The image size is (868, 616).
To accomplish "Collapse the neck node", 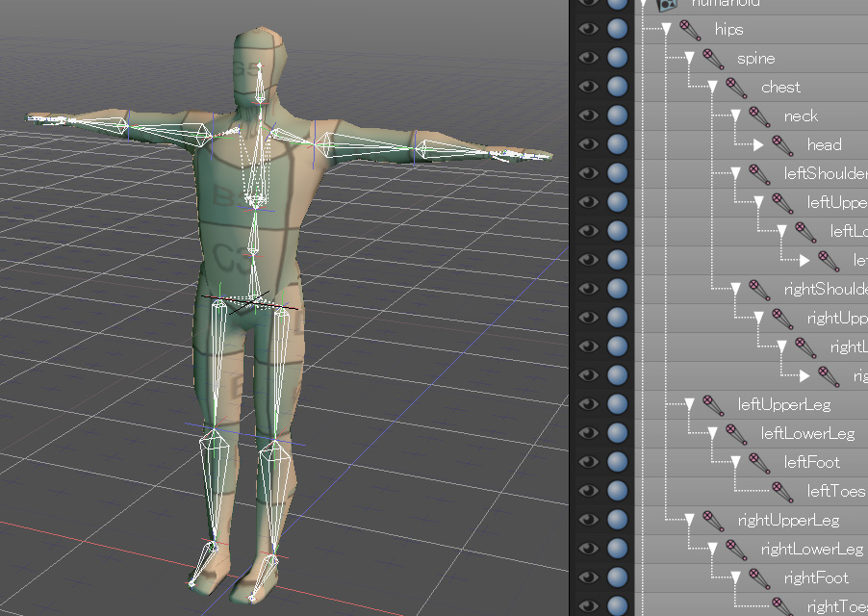I will tap(736, 115).
